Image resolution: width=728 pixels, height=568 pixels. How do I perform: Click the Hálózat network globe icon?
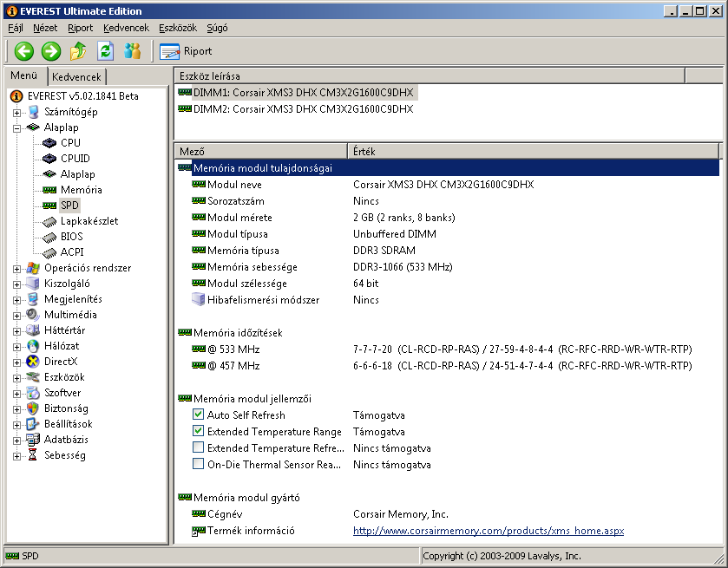(33, 346)
